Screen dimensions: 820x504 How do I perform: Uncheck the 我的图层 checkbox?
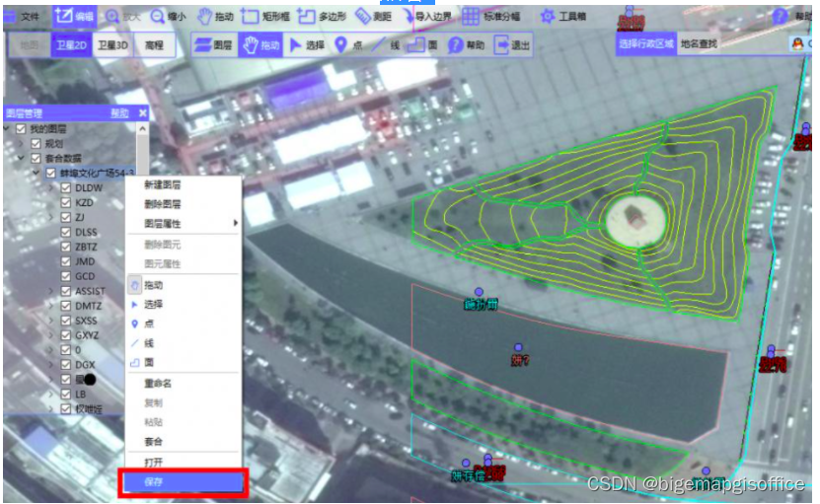click(x=21, y=128)
